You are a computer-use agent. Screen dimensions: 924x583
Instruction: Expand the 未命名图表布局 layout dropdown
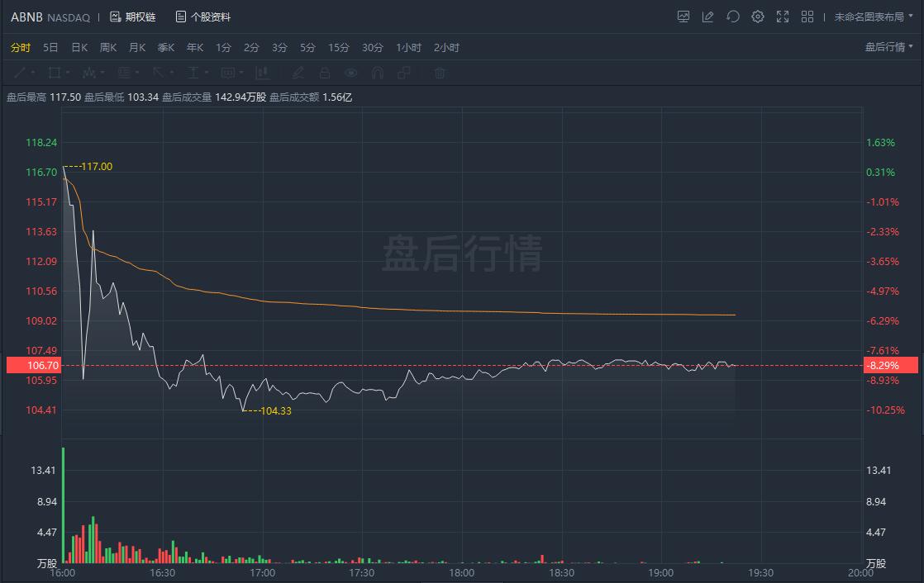click(x=874, y=17)
